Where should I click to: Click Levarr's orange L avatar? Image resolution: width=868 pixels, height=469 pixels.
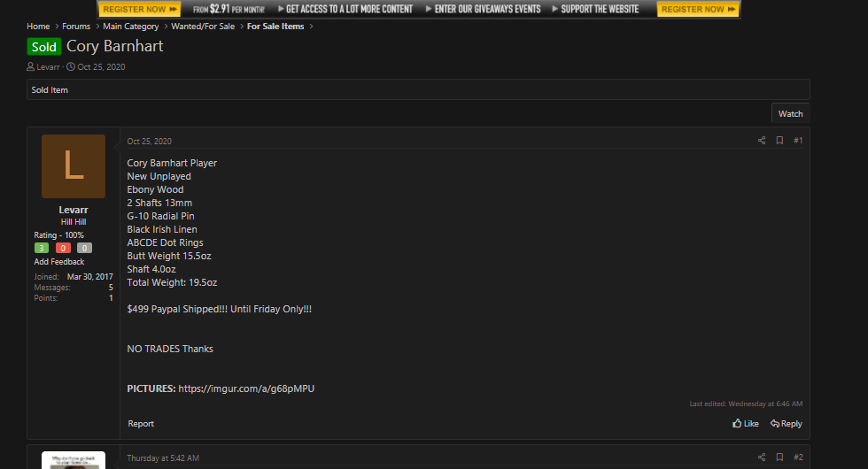coord(74,166)
